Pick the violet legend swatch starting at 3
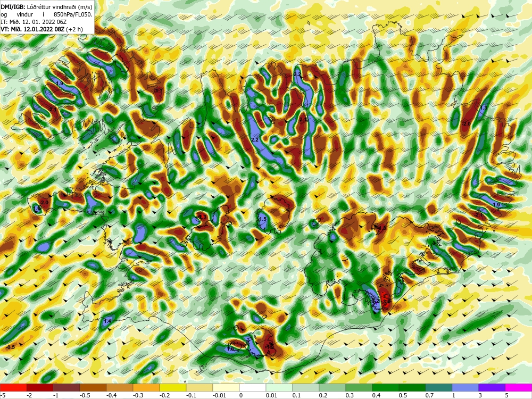The image size is (532, 399). [x=492, y=388]
